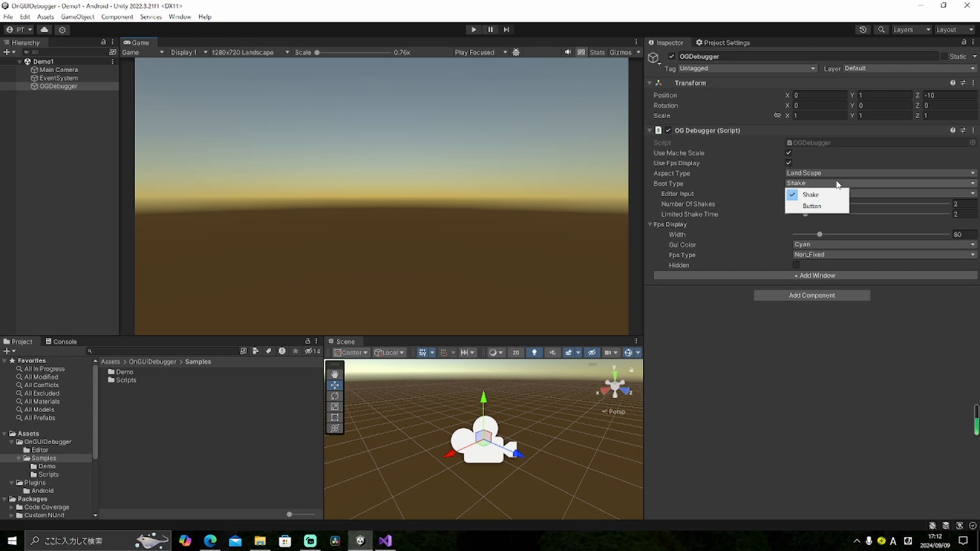The width and height of the screenshot is (980, 551).
Task: Toggle Scene effects (skybox, fog) icon
Action: (569, 353)
